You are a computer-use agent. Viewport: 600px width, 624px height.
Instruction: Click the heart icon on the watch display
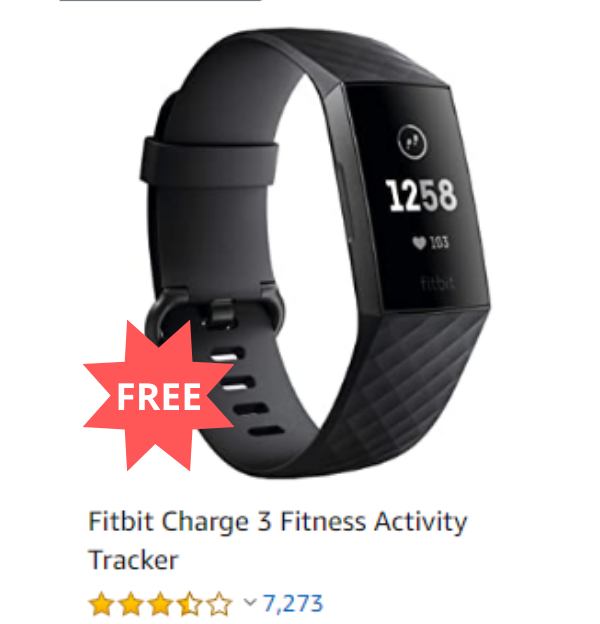419,242
